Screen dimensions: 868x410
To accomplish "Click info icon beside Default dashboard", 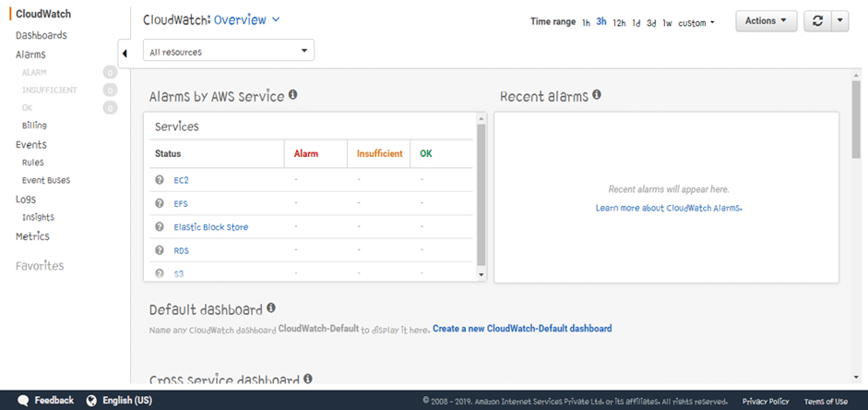I will coord(270,307).
